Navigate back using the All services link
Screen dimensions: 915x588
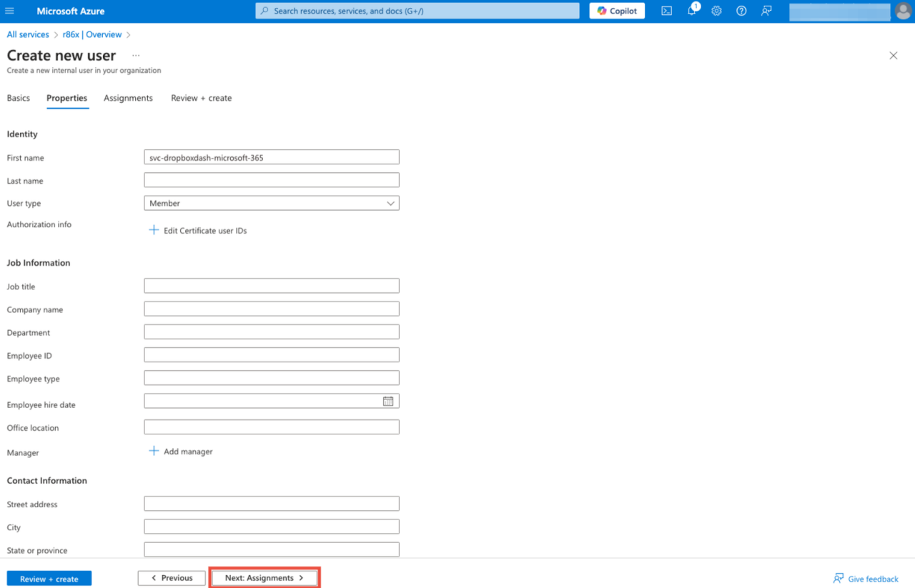tap(27, 34)
